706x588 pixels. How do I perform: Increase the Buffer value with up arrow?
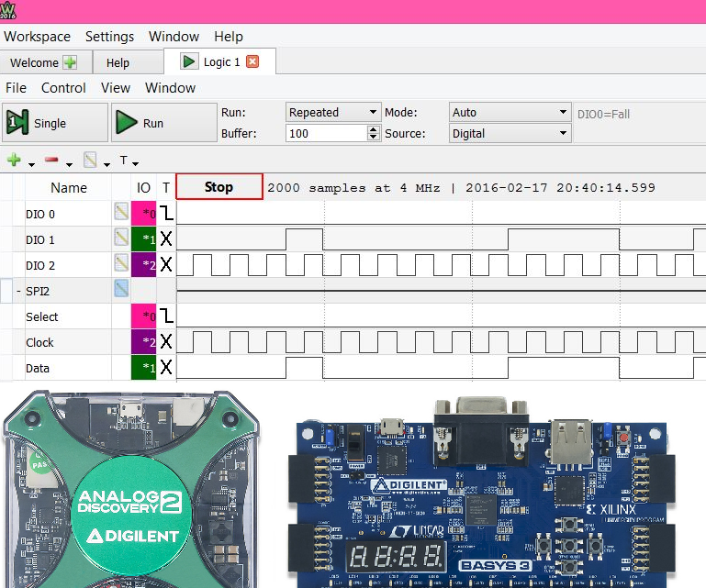click(x=374, y=129)
